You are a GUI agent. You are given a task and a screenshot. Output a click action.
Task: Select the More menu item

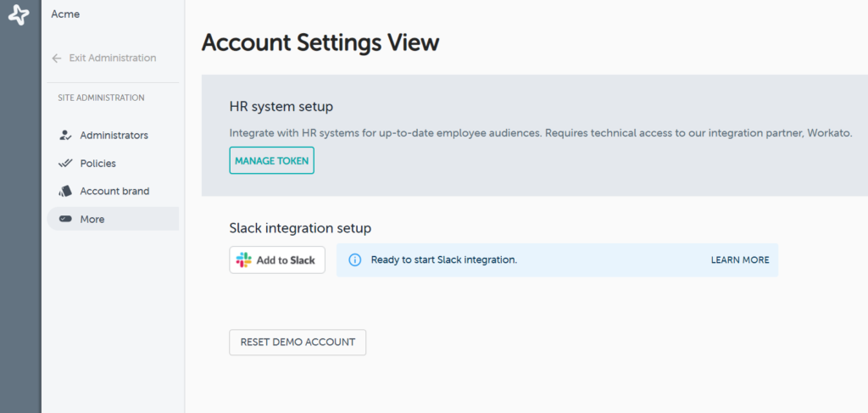[x=113, y=219]
